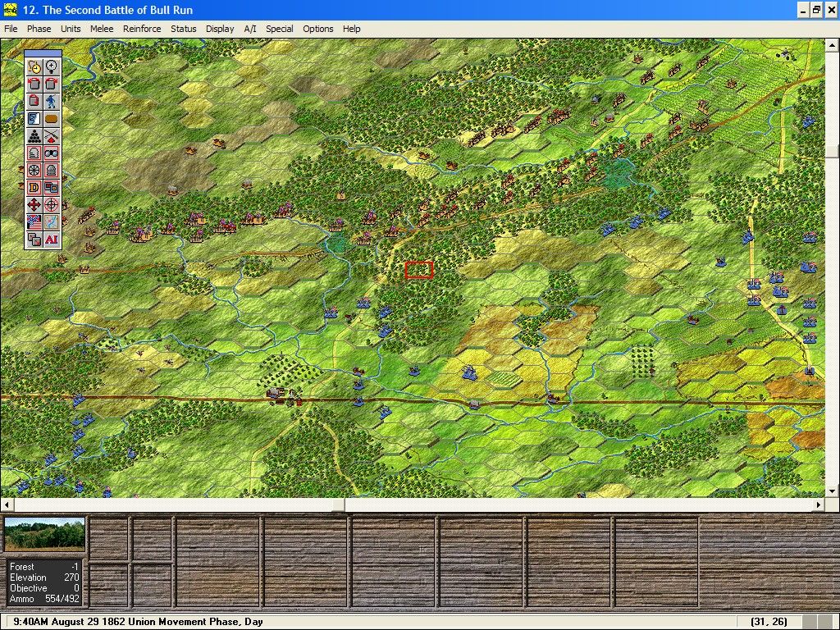Open the Reinforce menu

(x=142, y=29)
